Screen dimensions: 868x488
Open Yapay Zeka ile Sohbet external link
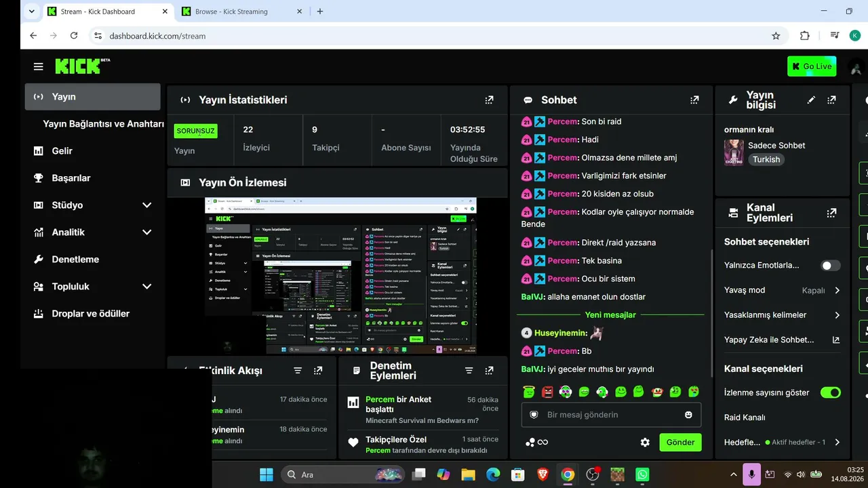click(836, 340)
